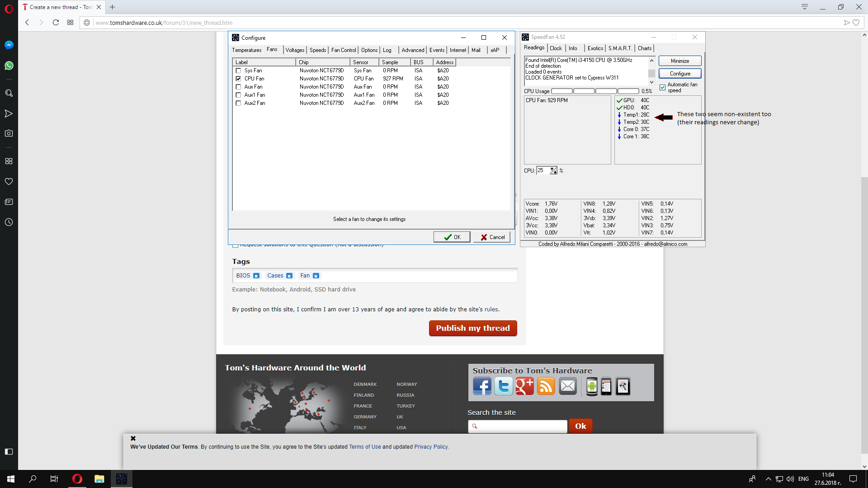Open the Temperatures tab
868x488 pixels.
[246, 50]
